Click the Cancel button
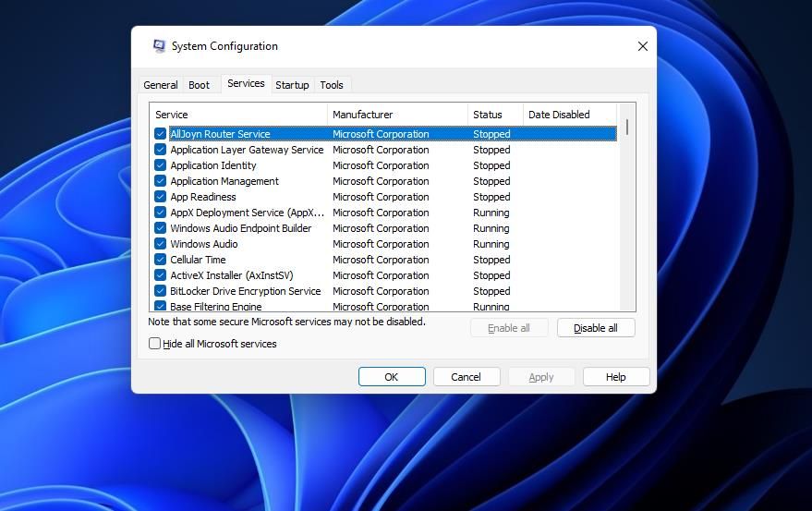The image size is (812, 511). tap(466, 377)
